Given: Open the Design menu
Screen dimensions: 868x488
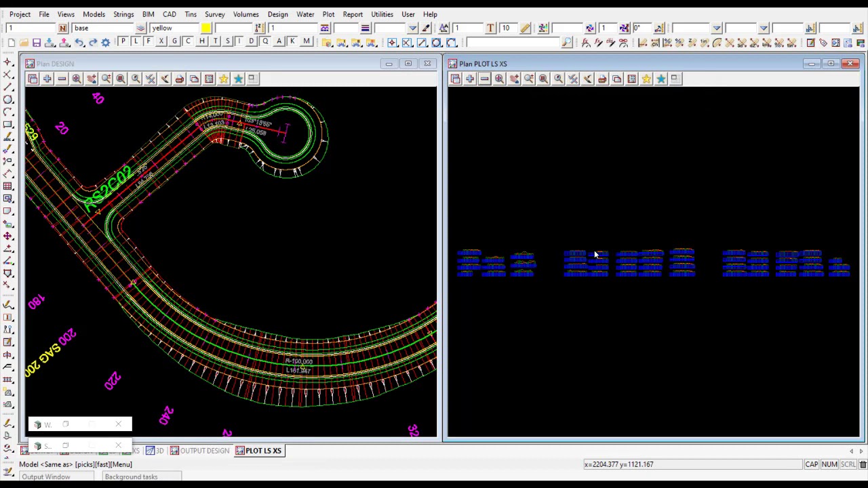Looking at the screenshot, I should coord(277,14).
